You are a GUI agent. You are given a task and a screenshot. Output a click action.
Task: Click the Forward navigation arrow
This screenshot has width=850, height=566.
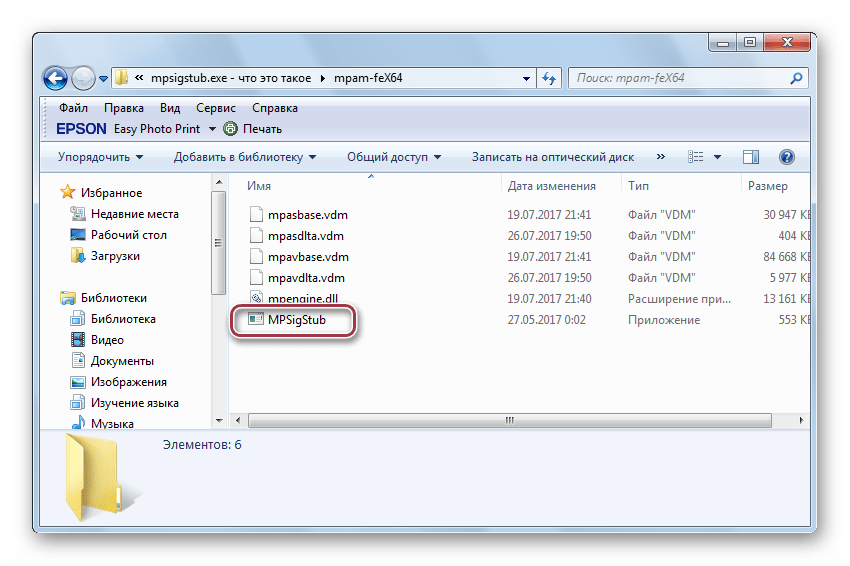click(x=82, y=79)
